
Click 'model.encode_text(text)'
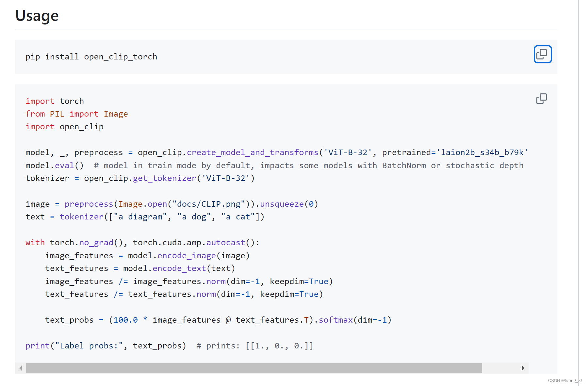(x=179, y=268)
